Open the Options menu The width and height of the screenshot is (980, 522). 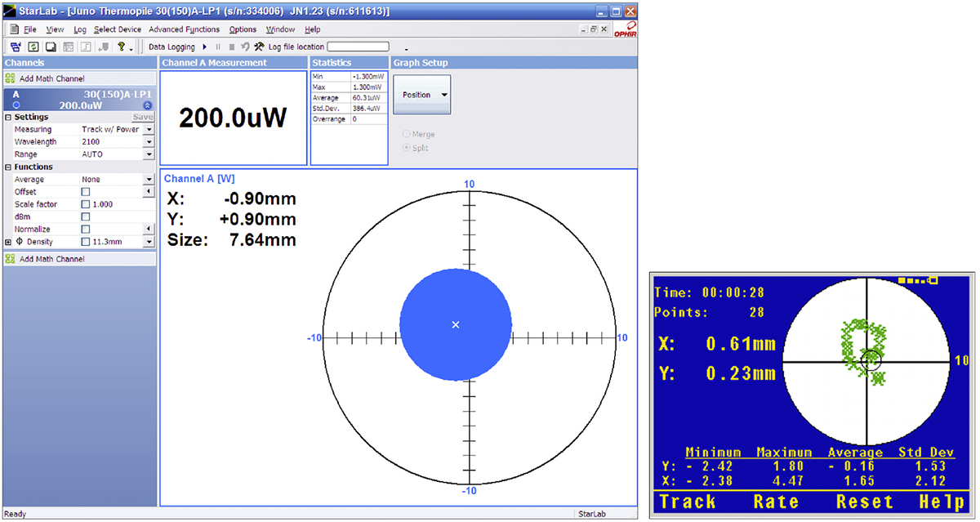243,29
